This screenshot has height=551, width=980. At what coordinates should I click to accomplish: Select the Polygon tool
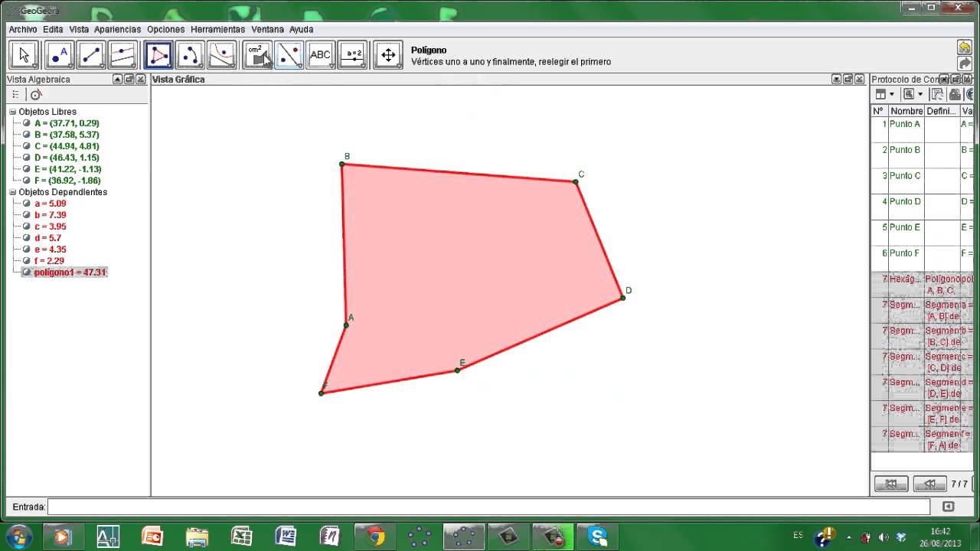tap(158, 55)
